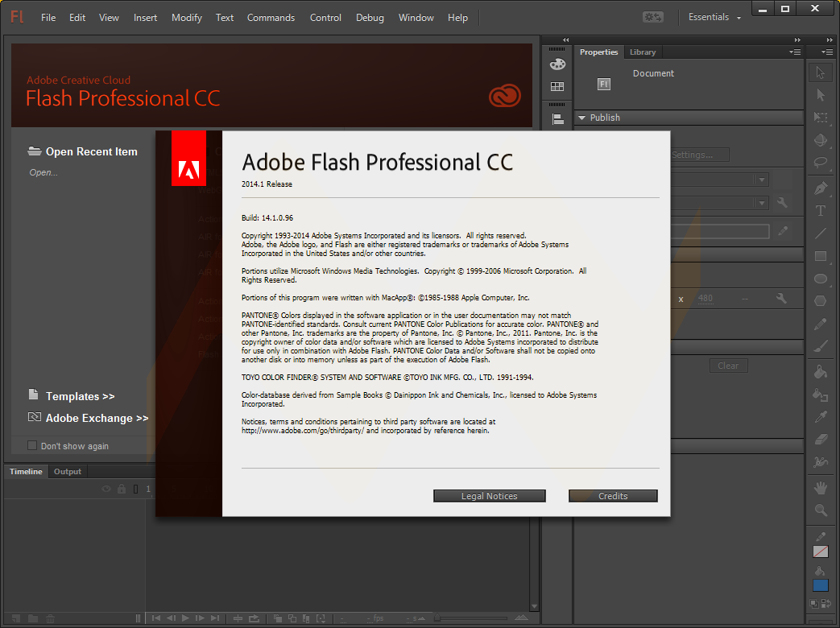Screen dimensions: 840x628
Task: Select the Pen tool
Action: 820,188
